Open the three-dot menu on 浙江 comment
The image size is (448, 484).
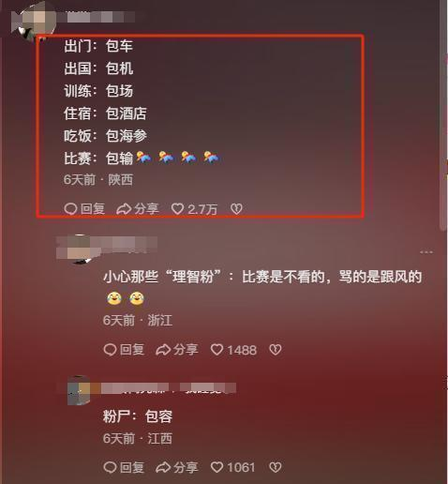[x=426, y=252]
